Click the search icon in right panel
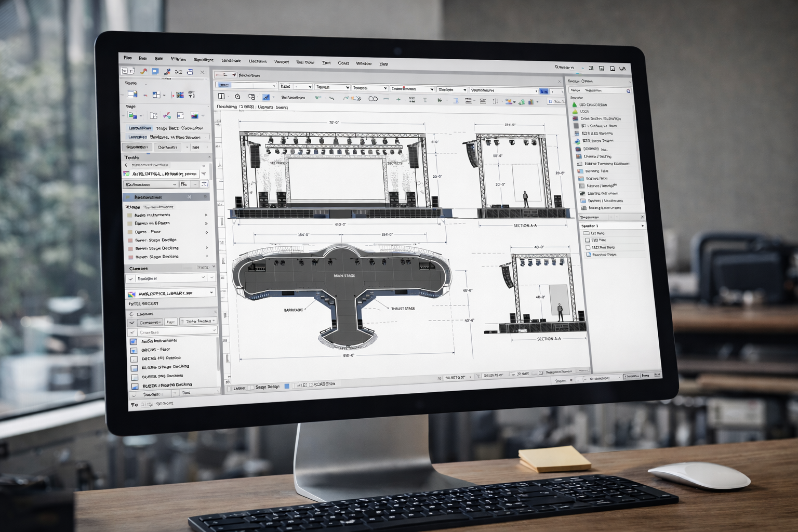 (628, 91)
